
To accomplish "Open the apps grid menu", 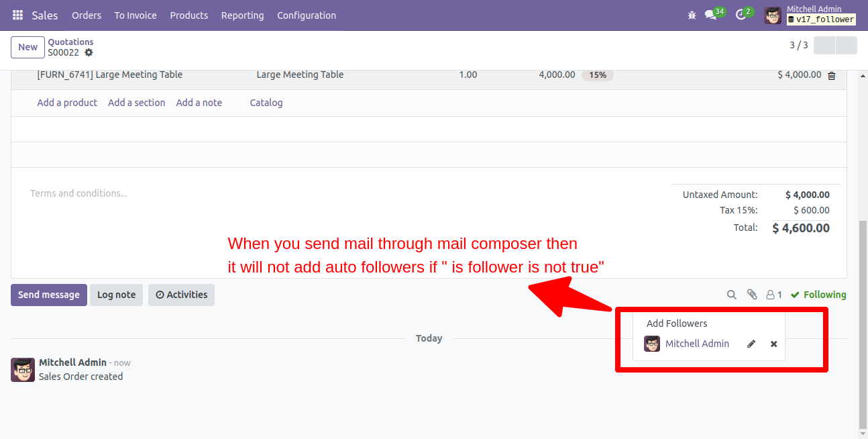I will pos(17,15).
